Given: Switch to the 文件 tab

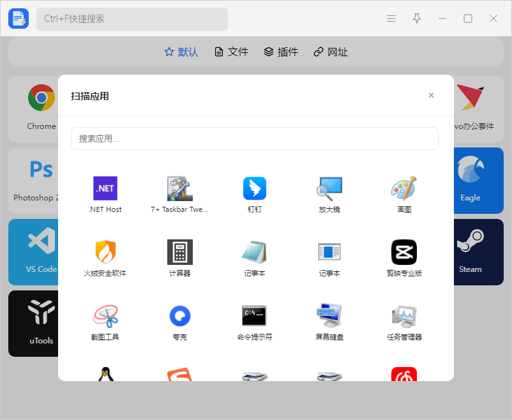Looking at the screenshot, I should (232, 52).
